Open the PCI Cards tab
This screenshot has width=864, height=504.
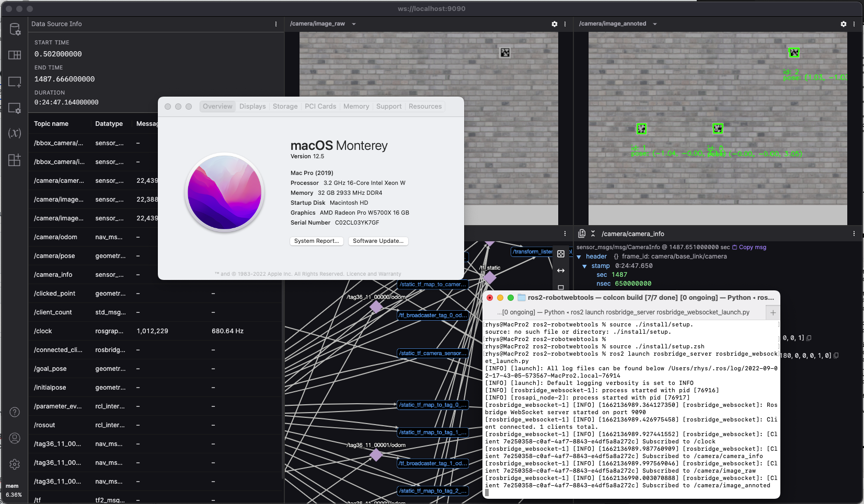pyautogui.click(x=320, y=107)
